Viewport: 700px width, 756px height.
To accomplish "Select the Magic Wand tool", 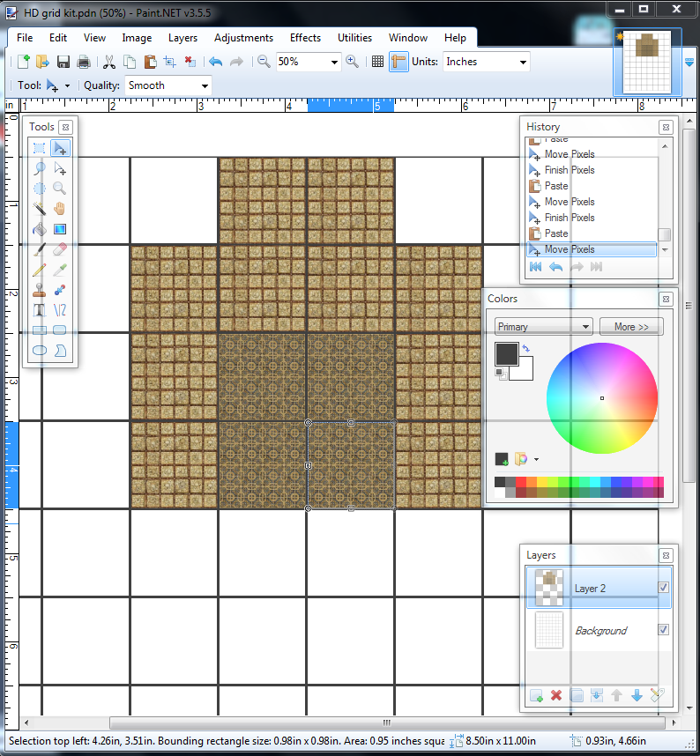I will (40, 209).
